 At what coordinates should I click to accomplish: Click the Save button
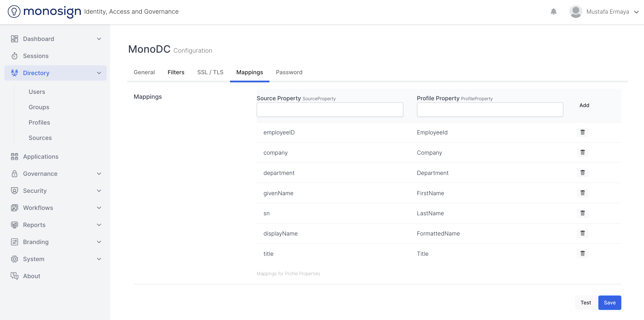tap(609, 303)
